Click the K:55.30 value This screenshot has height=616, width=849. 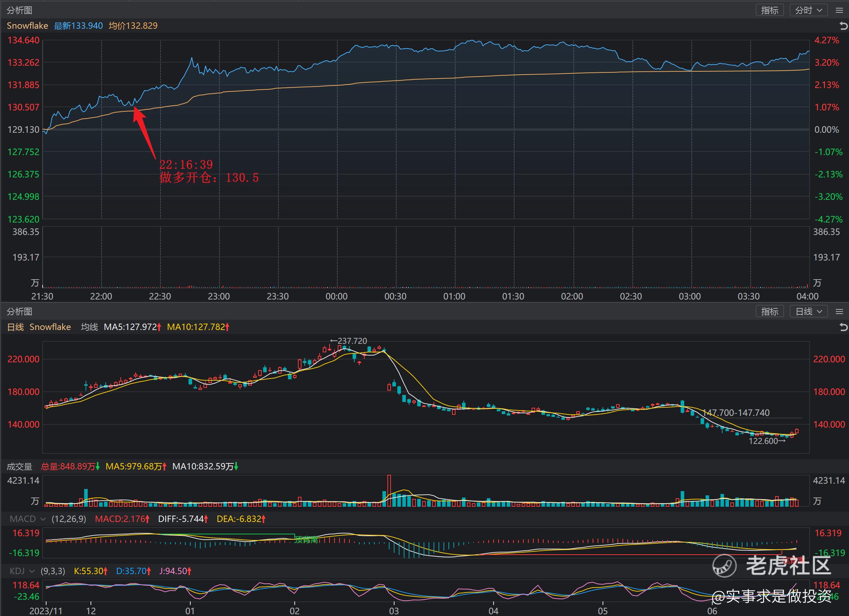click(91, 571)
